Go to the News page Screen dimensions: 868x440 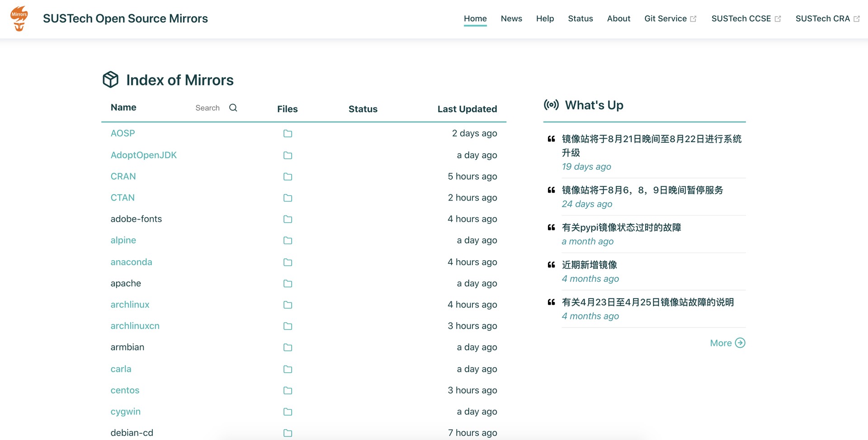[x=511, y=19]
